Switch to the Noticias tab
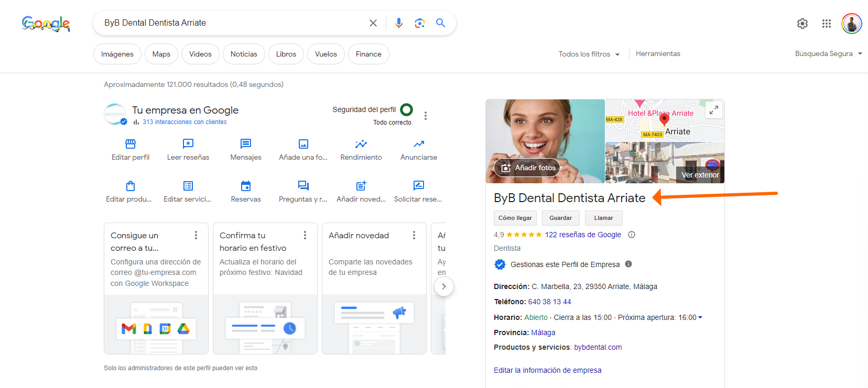 [244, 54]
